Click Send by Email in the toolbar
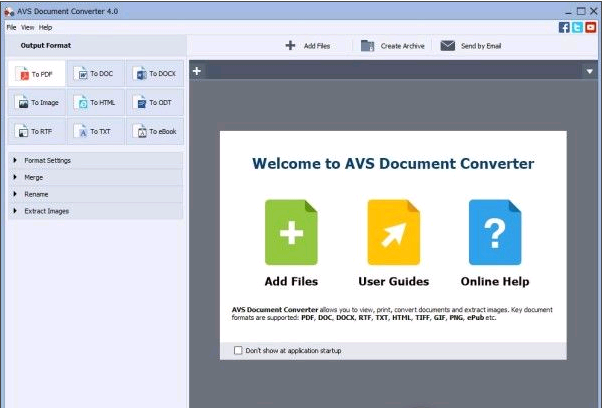The image size is (603, 408). 471,46
